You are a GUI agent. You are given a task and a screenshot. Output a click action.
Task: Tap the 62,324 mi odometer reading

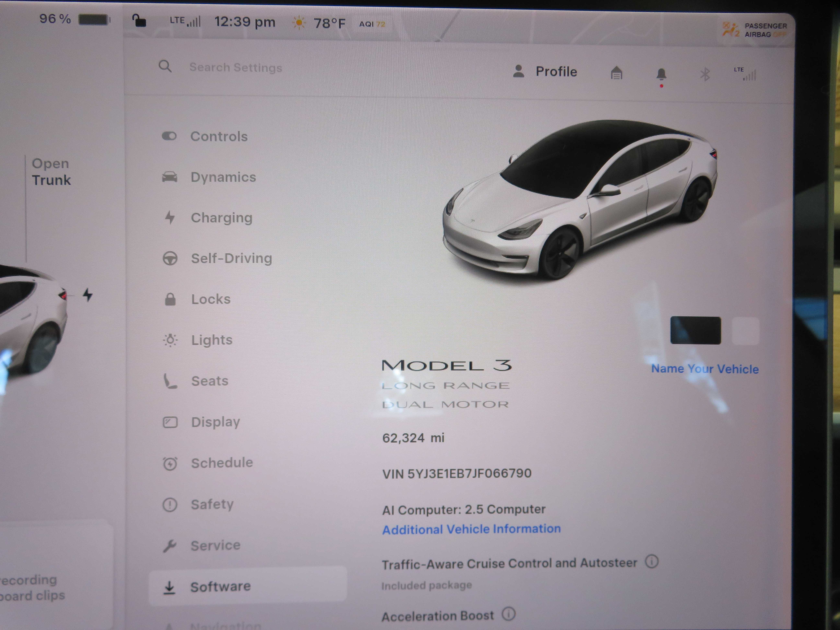click(413, 438)
